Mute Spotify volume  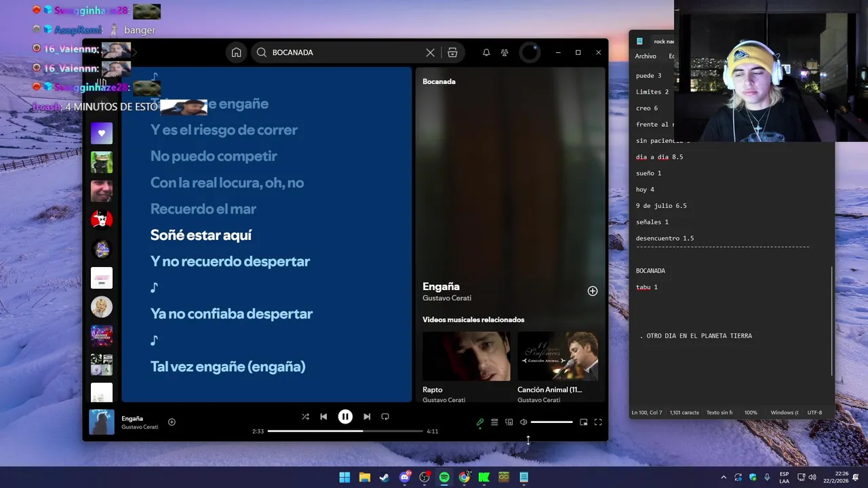524,422
